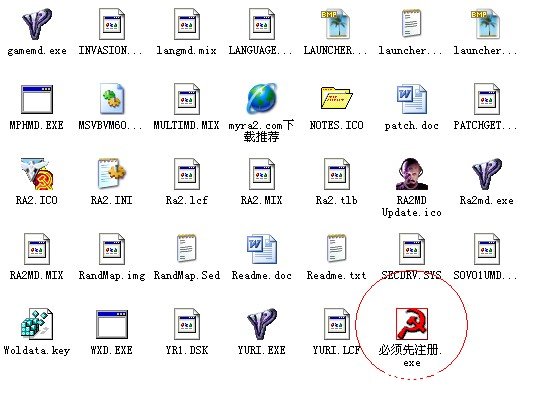Select the gamemd.exe Yuri logo icon
Viewport: 551px width, 398px height.
[37, 24]
